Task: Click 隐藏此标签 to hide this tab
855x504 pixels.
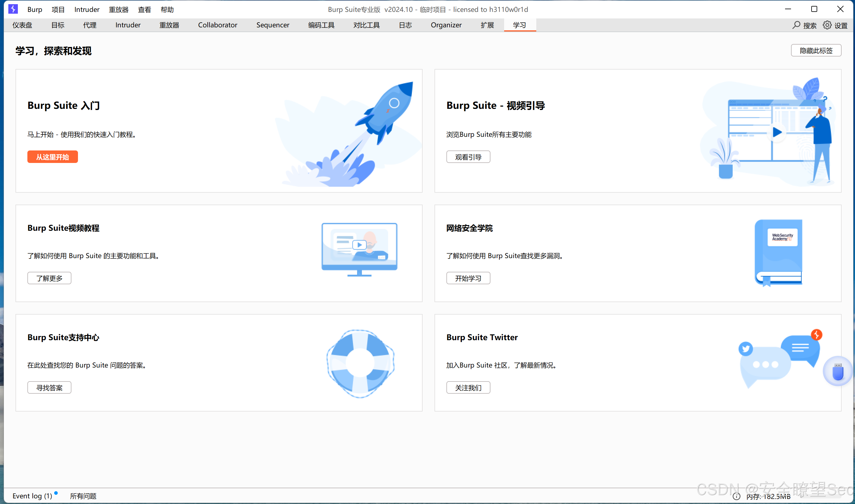Action: [816, 51]
